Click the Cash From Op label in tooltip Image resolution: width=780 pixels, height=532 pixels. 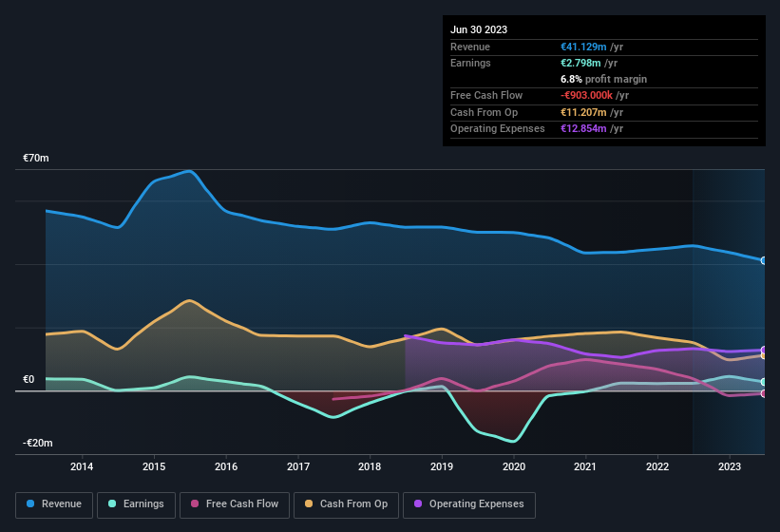[x=484, y=112]
